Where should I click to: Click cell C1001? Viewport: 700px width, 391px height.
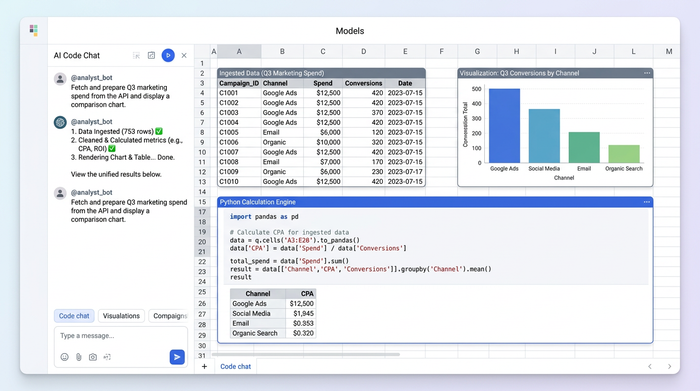(x=239, y=93)
